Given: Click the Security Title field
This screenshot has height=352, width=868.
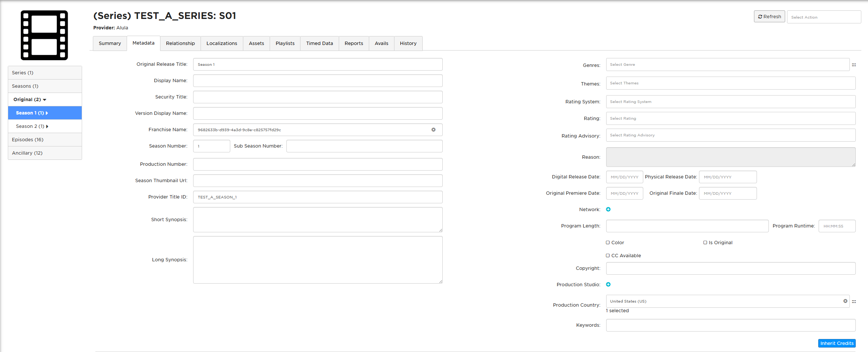Looking at the screenshot, I should pos(318,97).
